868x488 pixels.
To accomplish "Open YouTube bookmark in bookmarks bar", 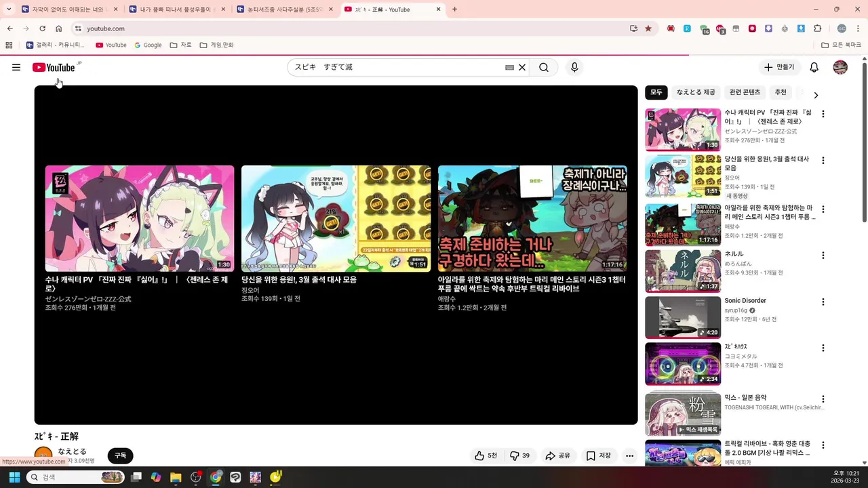I will 111,45.
